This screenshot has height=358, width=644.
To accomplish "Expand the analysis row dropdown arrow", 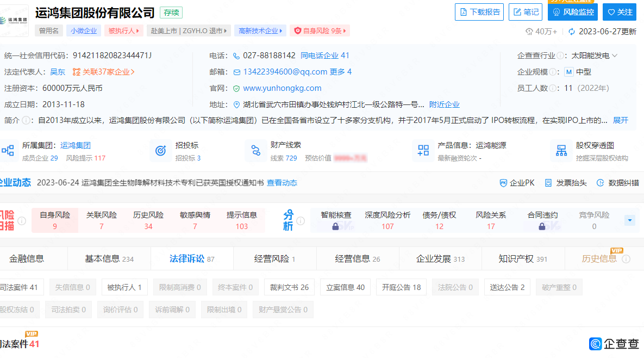I will (630, 221).
